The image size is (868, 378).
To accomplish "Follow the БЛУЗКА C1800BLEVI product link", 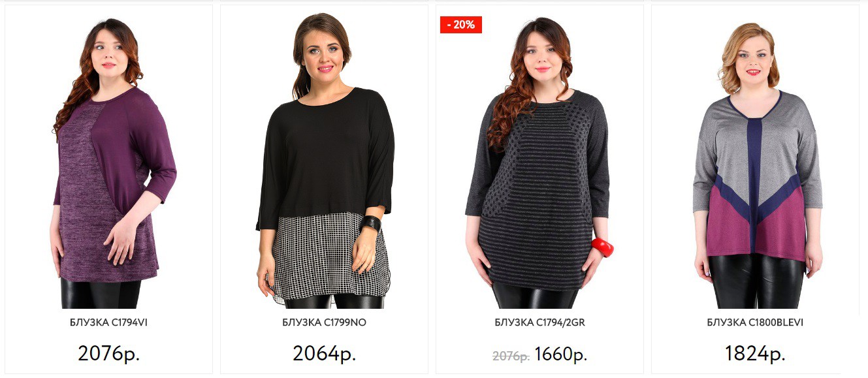I will pos(756,323).
